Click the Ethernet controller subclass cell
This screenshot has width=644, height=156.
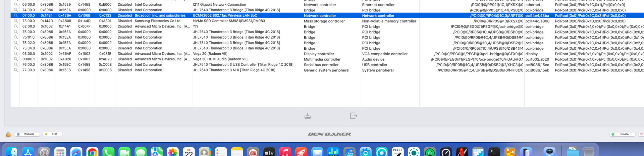(x=378, y=5)
